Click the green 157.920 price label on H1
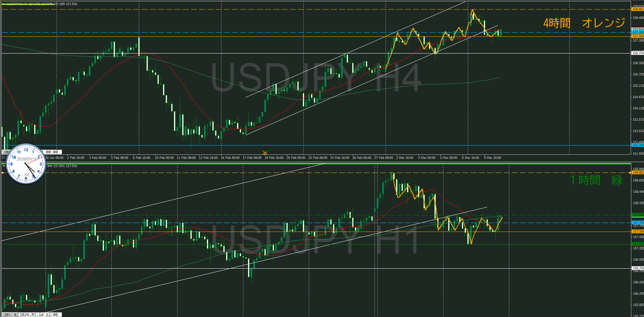This screenshot has height=317, width=644. click(637, 215)
